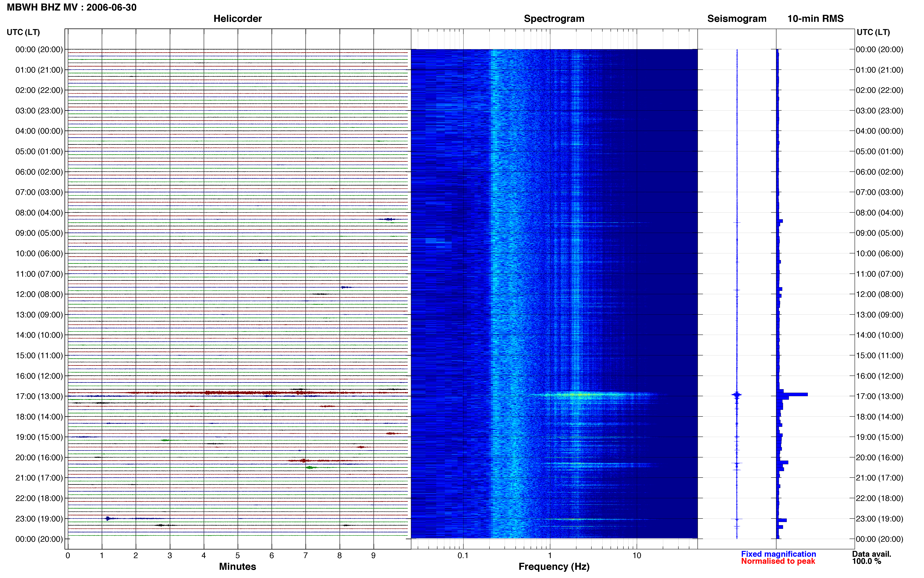Select the 'Helicorder' panel heading
924x578 pixels.
[238, 19]
